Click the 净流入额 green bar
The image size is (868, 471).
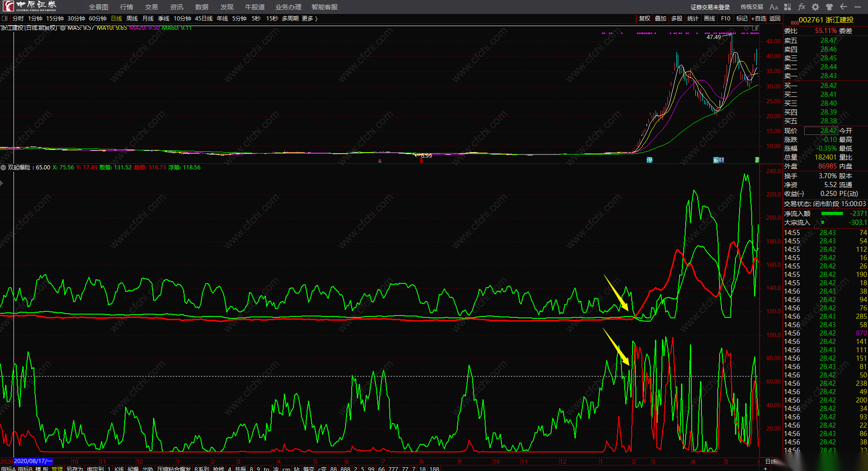tap(832, 214)
